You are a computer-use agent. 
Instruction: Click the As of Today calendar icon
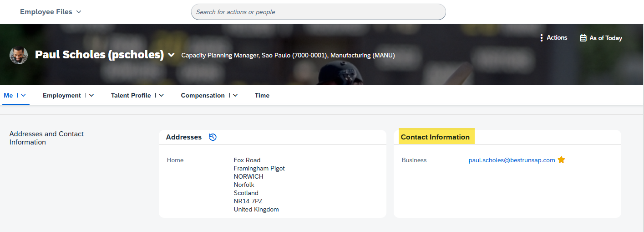(x=583, y=38)
